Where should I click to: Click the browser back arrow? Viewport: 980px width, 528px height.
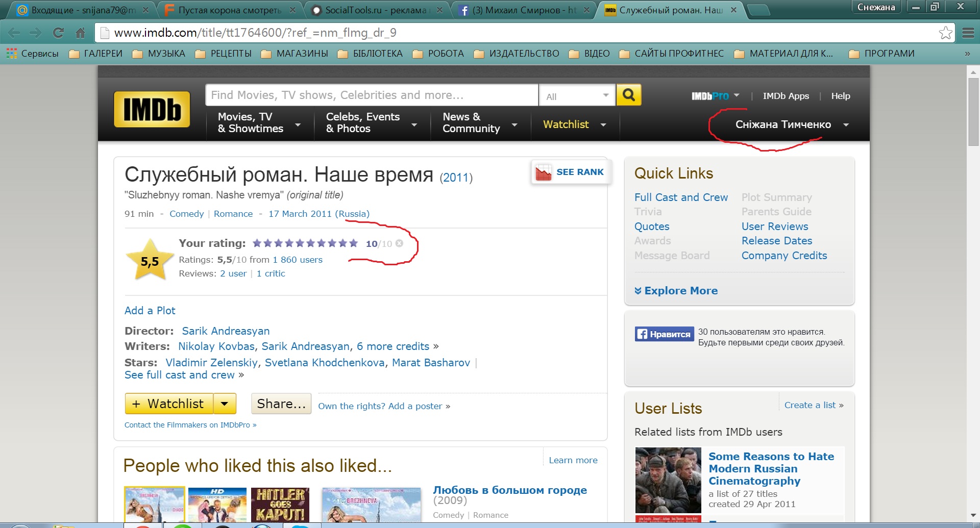pyautogui.click(x=14, y=33)
